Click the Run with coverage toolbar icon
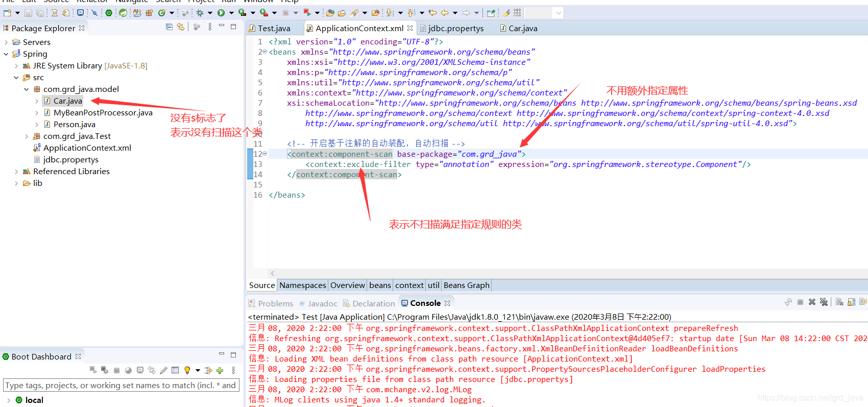This screenshot has width=868, height=407. point(243,13)
